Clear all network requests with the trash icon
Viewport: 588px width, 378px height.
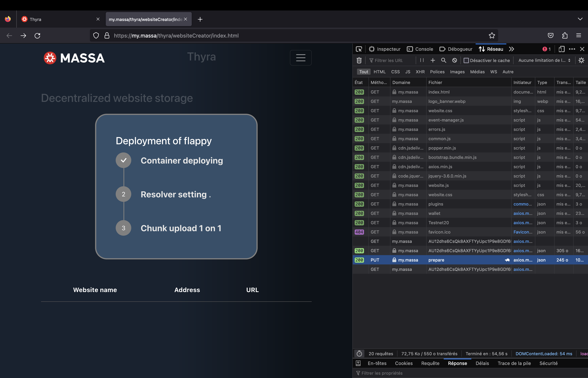pos(359,60)
